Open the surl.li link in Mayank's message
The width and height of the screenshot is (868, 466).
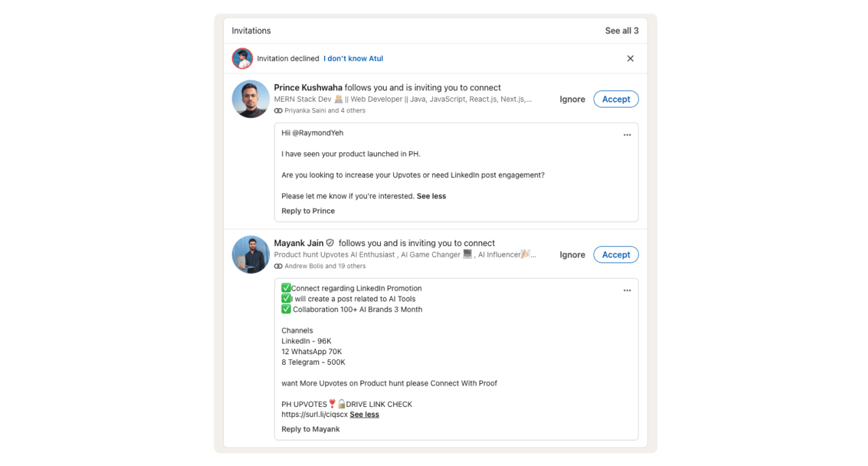point(315,415)
